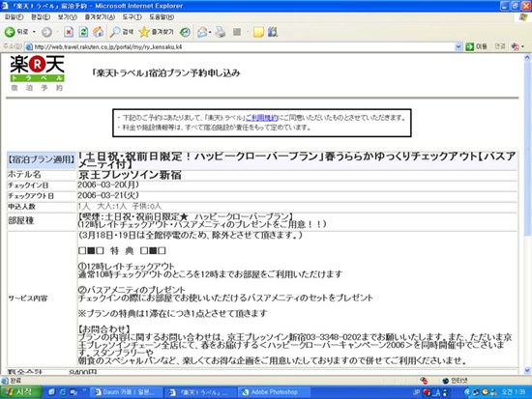Click the green Back arrow button

click(10, 32)
